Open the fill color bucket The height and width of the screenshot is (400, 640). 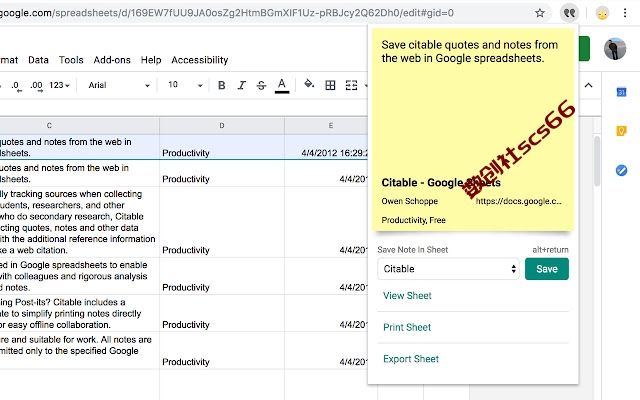[x=309, y=84]
